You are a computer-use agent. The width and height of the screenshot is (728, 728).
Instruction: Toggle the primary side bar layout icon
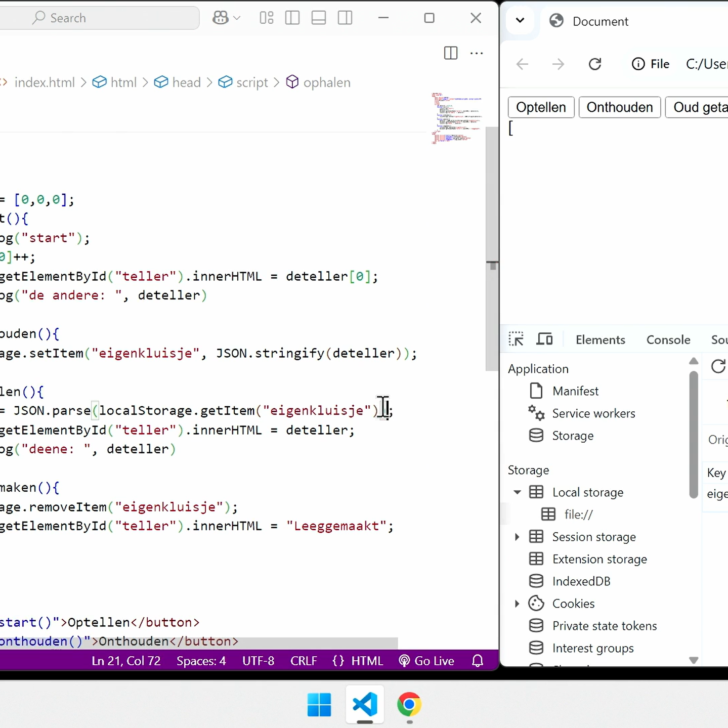coord(292,18)
